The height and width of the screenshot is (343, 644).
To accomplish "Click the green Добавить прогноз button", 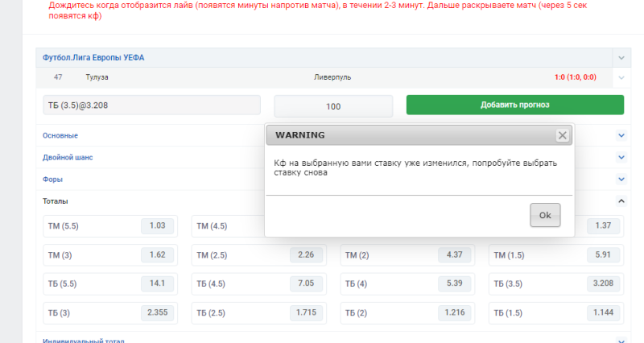I will pos(514,105).
